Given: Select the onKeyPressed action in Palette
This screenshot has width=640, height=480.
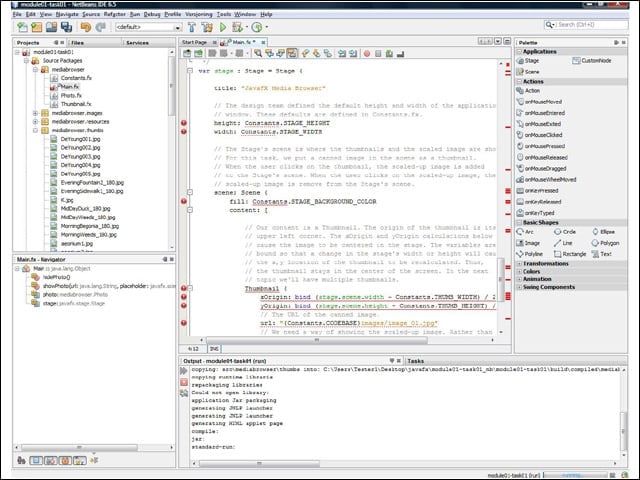Looking at the screenshot, I should 538,191.
